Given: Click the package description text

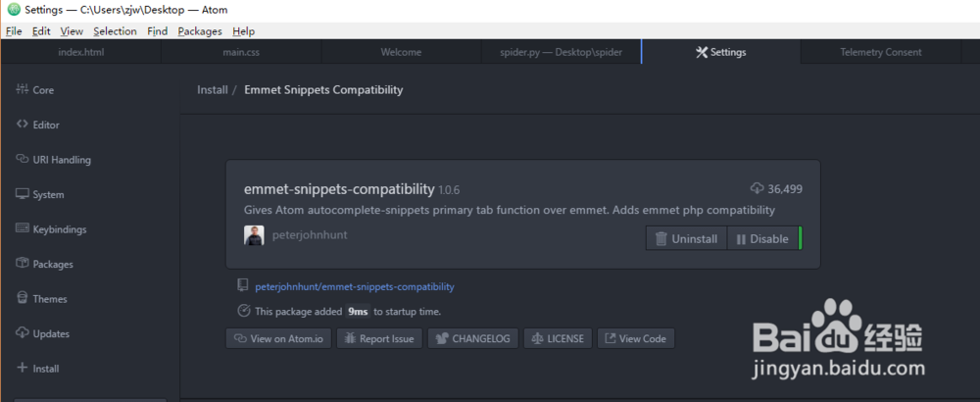Looking at the screenshot, I should point(510,210).
